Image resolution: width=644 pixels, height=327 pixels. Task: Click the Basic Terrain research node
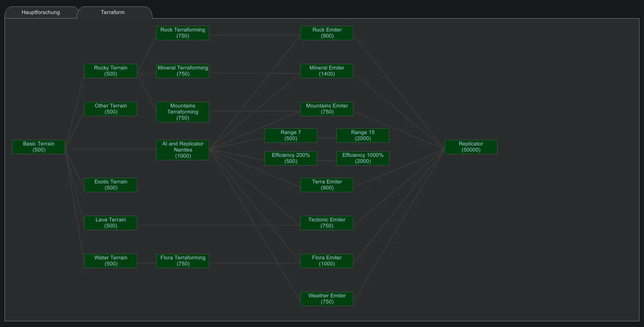click(39, 147)
